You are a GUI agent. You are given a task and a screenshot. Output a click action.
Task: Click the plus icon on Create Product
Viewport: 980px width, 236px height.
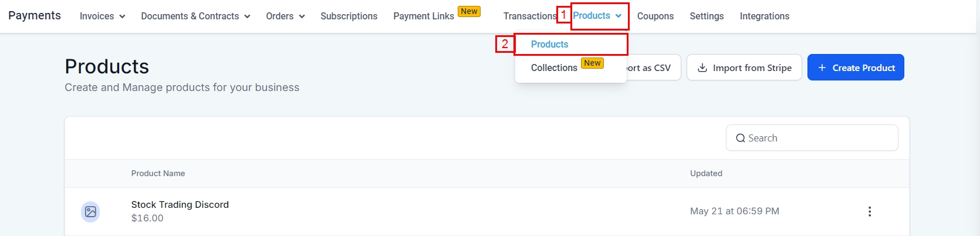[x=822, y=68]
